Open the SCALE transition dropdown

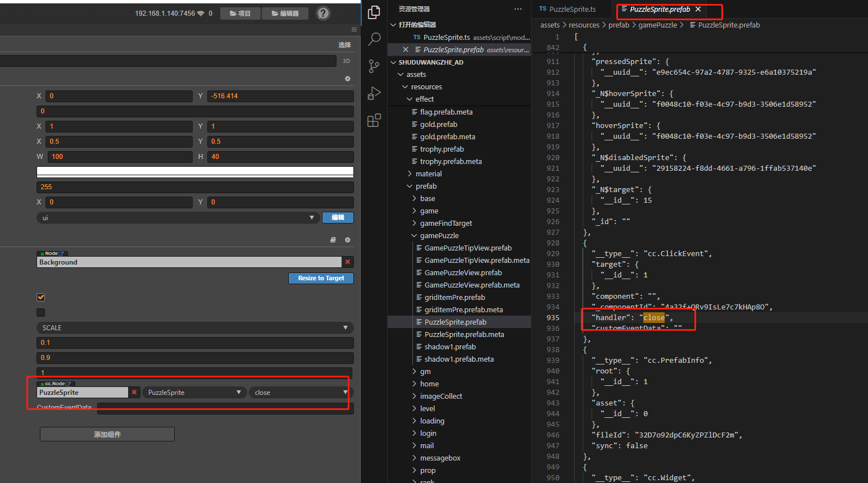click(x=195, y=327)
